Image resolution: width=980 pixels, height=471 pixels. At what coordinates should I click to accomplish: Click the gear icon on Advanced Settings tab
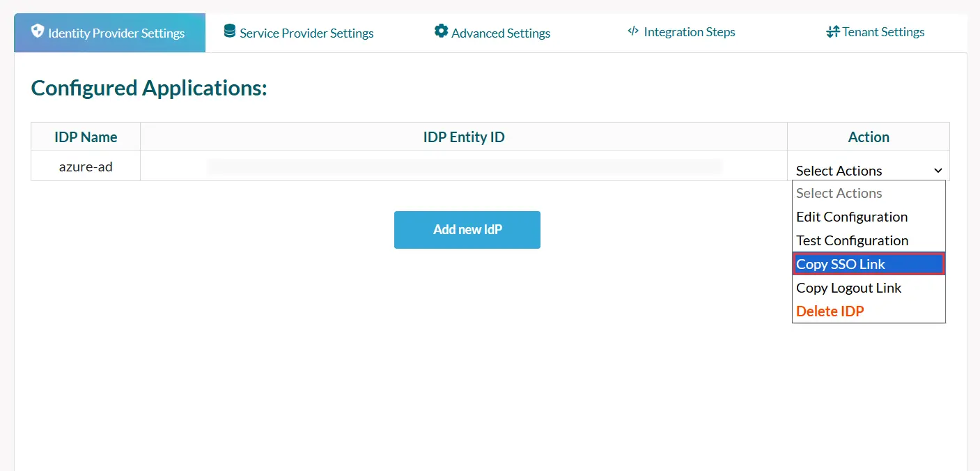[440, 31]
